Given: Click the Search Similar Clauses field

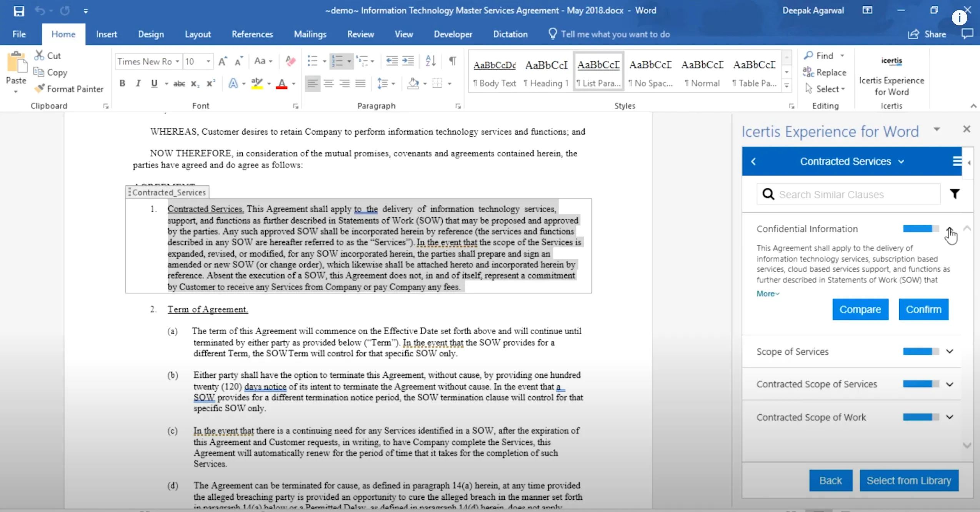Looking at the screenshot, I should click(848, 194).
